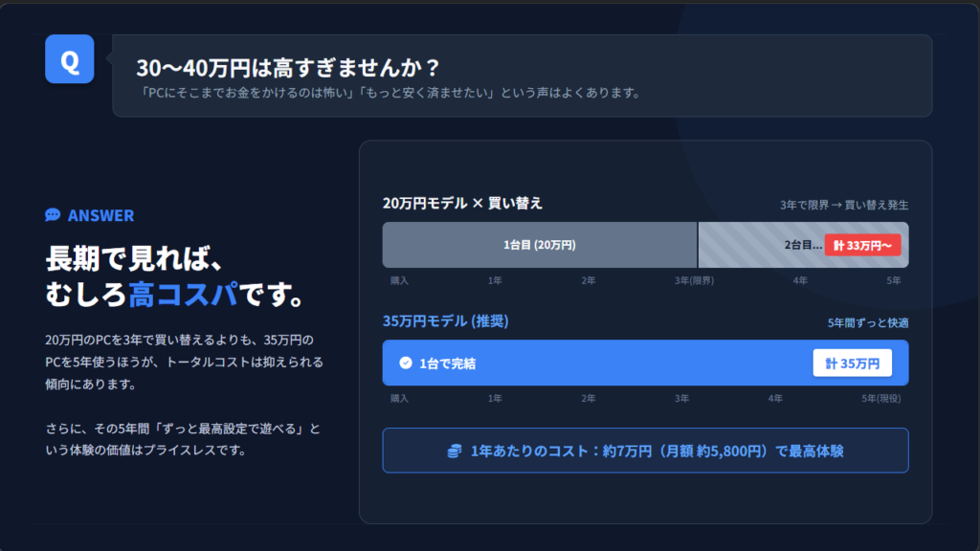Click the 5年(現役) timeline label
This screenshot has width=980, height=551.
click(880, 398)
